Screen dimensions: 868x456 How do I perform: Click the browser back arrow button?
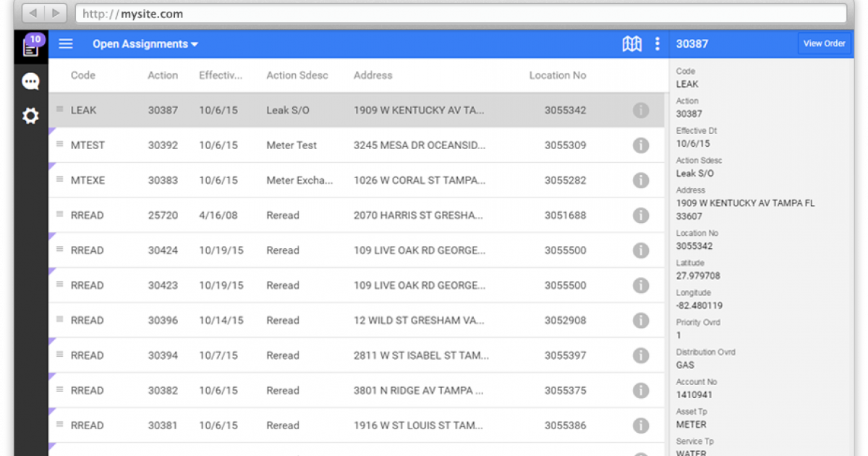(33, 13)
